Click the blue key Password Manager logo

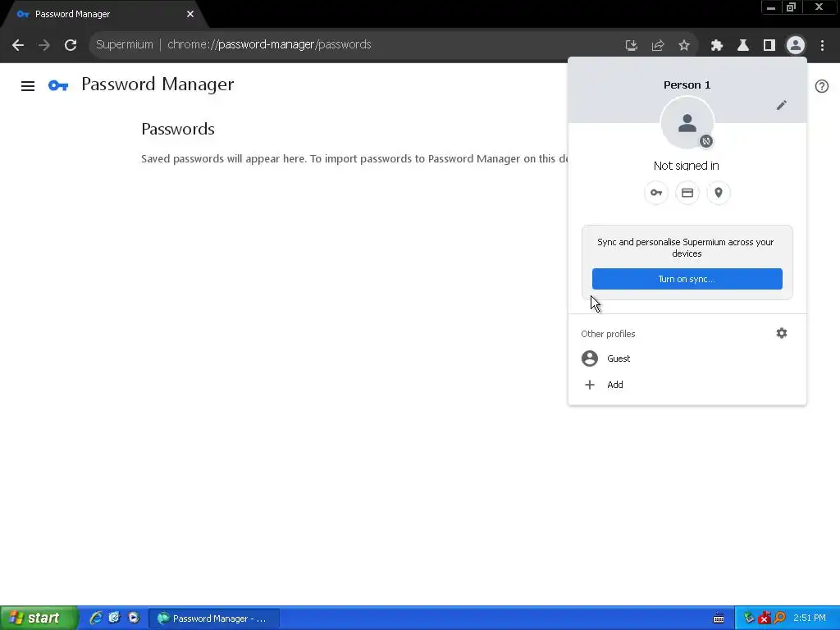click(x=58, y=85)
